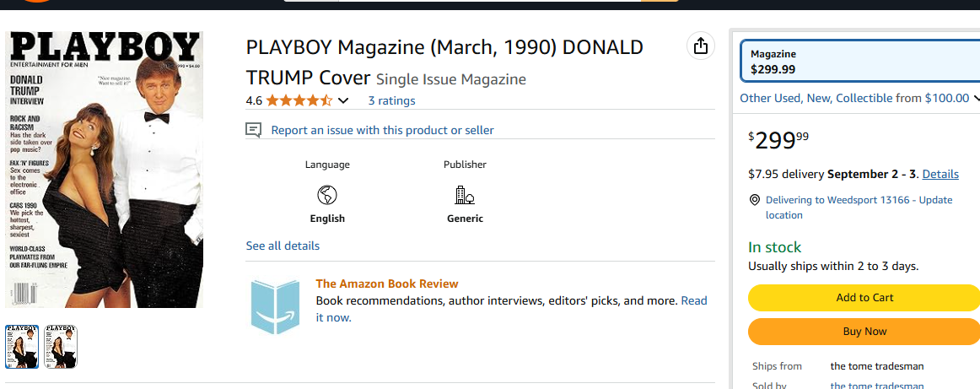Click Delivering to Weedsport 13166 link
The height and width of the screenshot is (389, 980).
pos(859,208)
